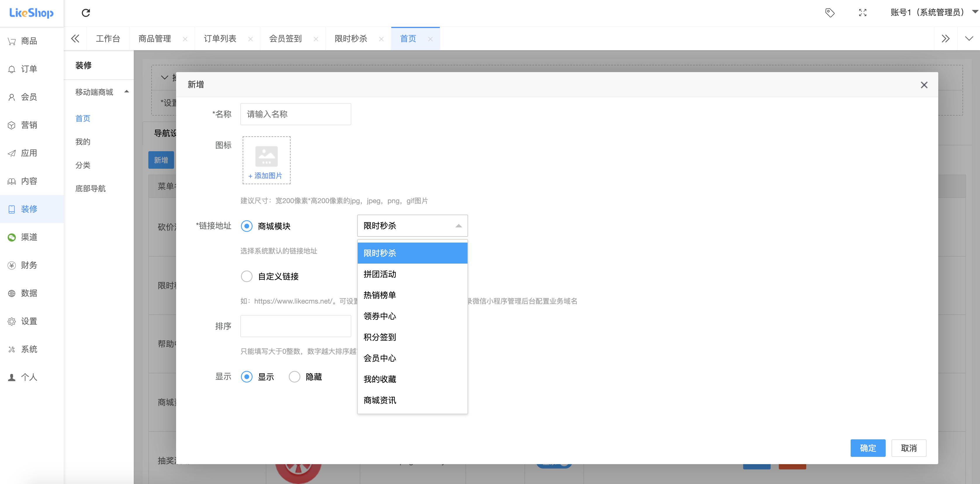Choose the 隐藏 display option
The image size is (980, 484).
coord(295,377)
